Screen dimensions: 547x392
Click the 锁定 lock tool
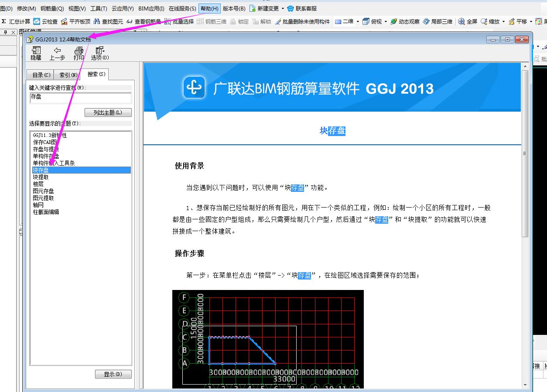[x=239, y=21]
